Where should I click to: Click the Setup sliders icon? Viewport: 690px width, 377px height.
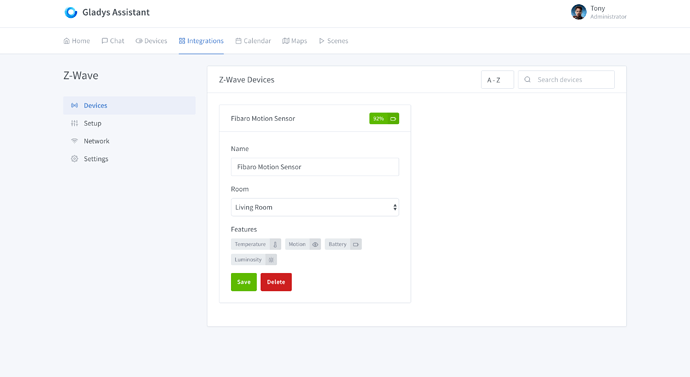[74, 123]
